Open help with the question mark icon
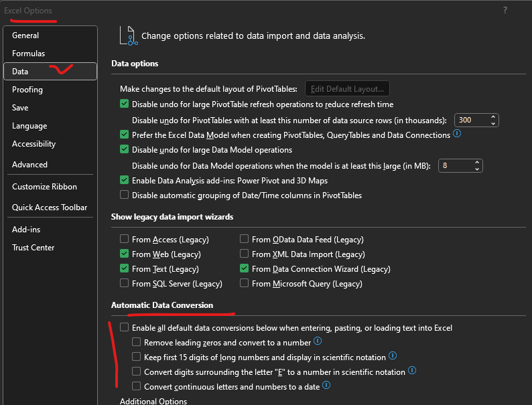 pyautogui.click(x=505, y=10)
